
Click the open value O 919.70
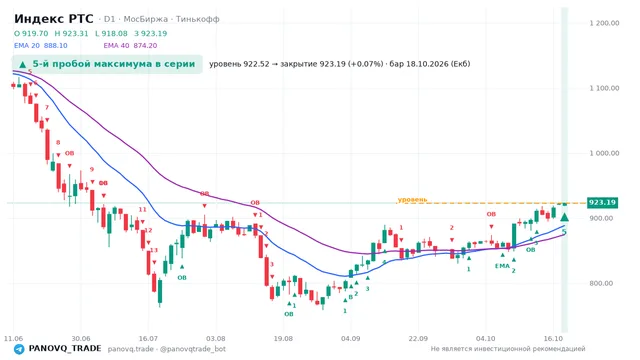[31, 33]
